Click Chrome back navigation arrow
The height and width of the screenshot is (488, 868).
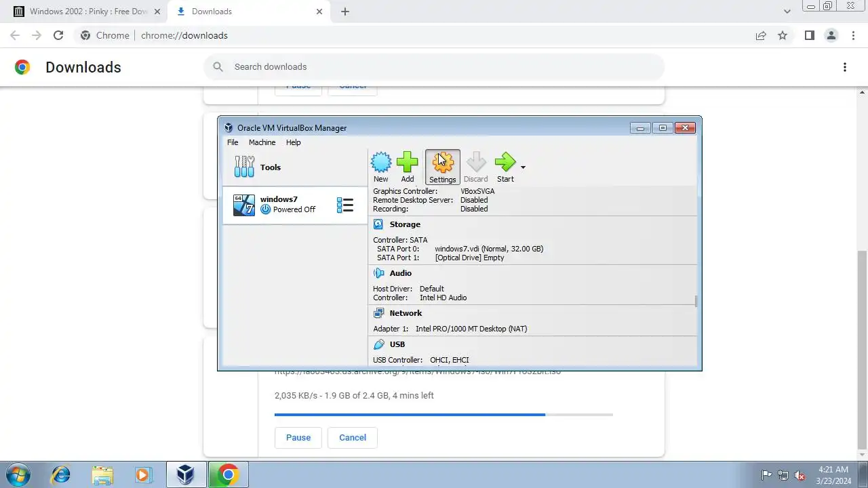(15, 35)
